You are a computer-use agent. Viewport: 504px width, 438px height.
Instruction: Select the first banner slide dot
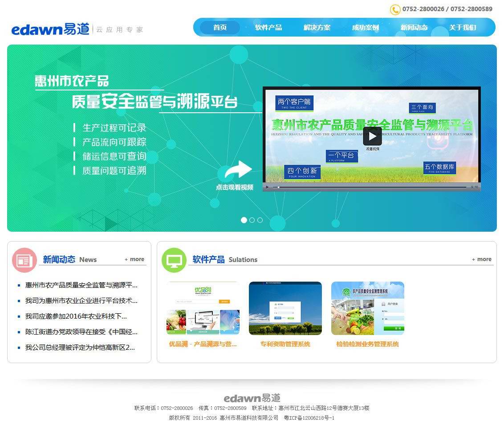coord(244,220)
